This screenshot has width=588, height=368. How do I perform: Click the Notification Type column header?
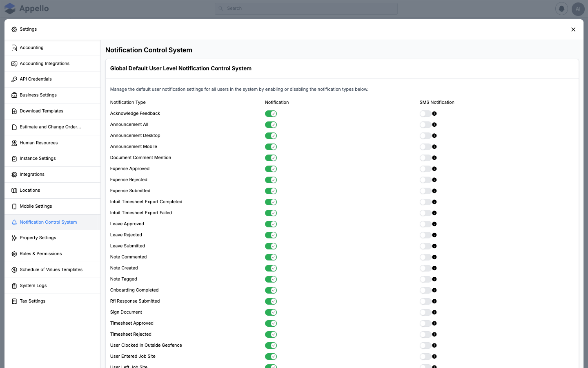point(128,103)
